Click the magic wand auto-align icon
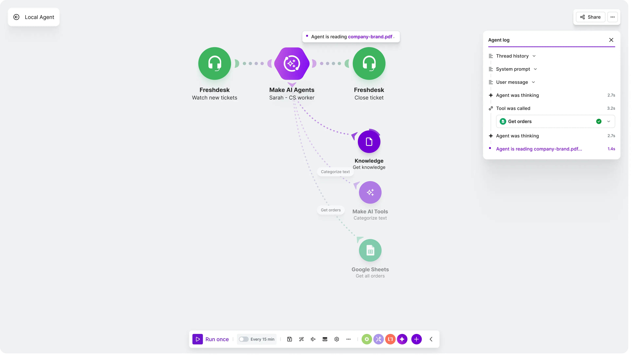644x357 pixels. tap(301, 339)
